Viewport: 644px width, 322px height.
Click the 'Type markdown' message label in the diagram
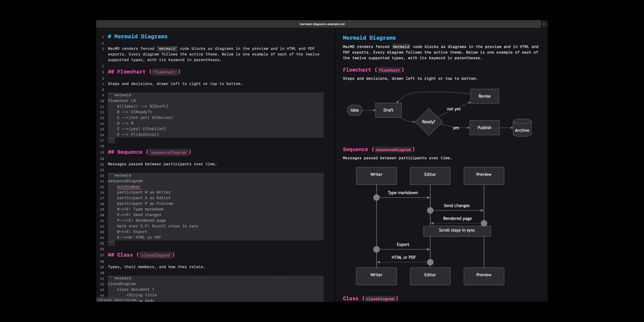coord(403,193)
